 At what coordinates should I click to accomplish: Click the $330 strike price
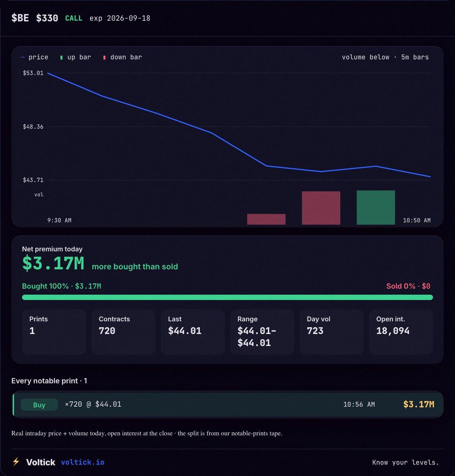pyautogui.click(x=47, y=18)
